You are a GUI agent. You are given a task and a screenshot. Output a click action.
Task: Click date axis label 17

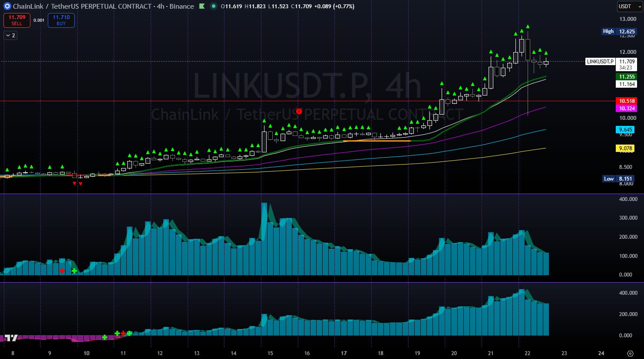(343, 353)
